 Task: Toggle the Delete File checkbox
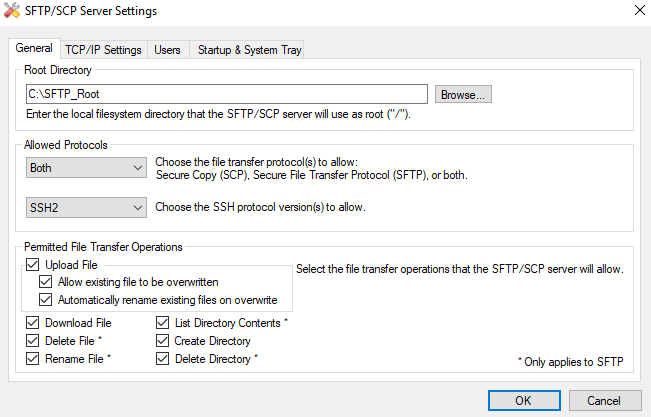click(x=33, y=341)
